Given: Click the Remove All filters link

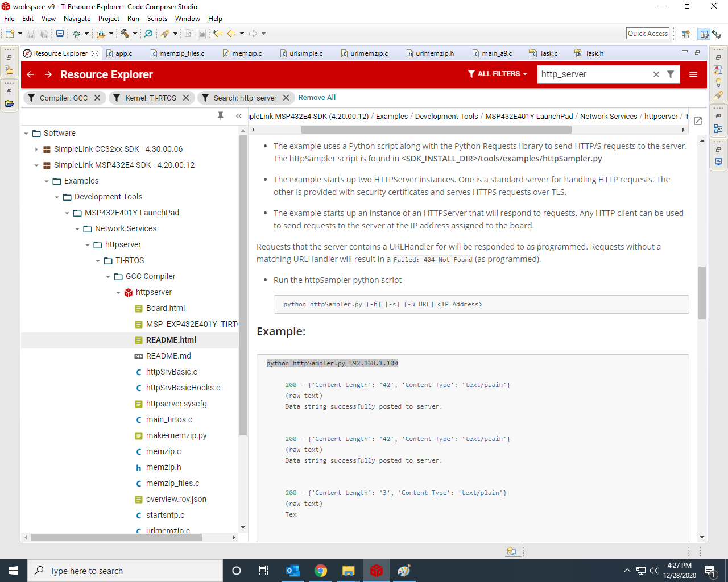Looking at the screenshot, I should click(317, 98).
